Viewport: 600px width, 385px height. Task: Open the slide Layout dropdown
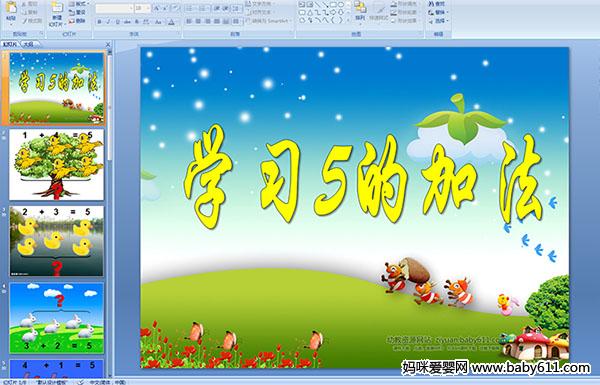[x=78, y=3]
